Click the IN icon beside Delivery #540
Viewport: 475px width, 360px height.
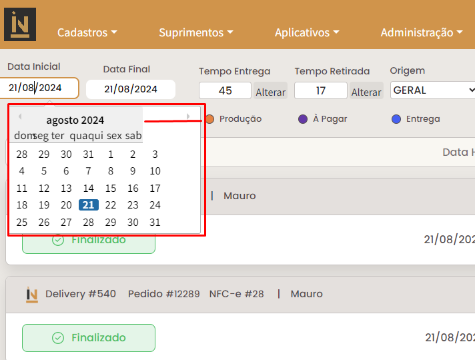pyautogui.click(x=32, y=295)
